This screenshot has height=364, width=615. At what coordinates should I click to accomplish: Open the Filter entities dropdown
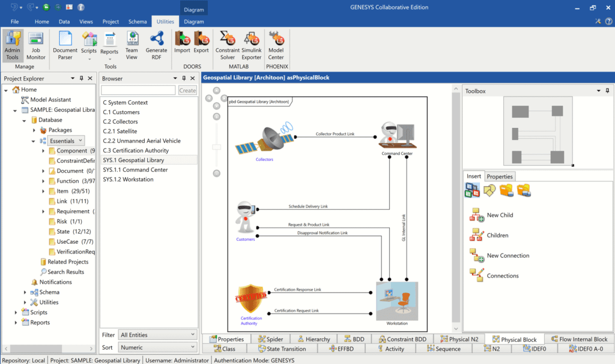click(157, 335)
